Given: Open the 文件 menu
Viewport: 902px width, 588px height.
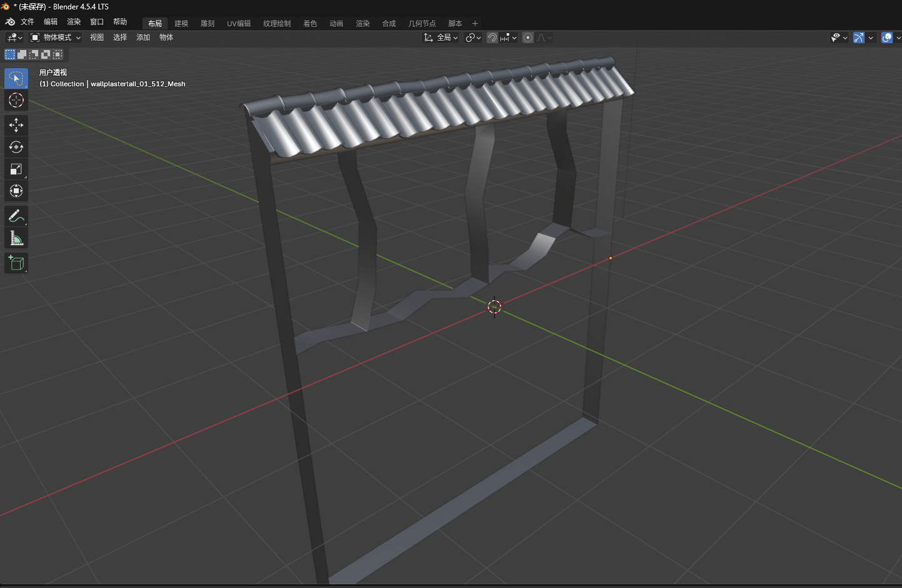Looking at the screenshot, I should pyautogui.click(x=28, y=22).
